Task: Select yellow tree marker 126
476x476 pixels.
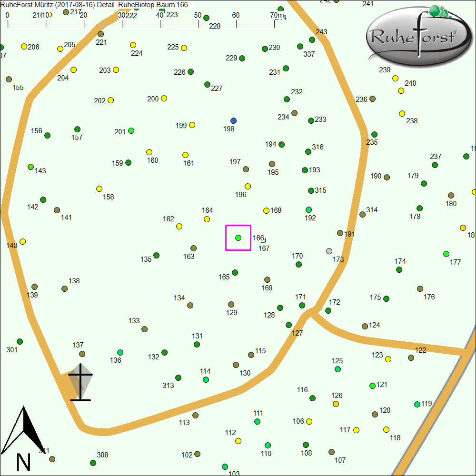Action: (x=336, y=404)
